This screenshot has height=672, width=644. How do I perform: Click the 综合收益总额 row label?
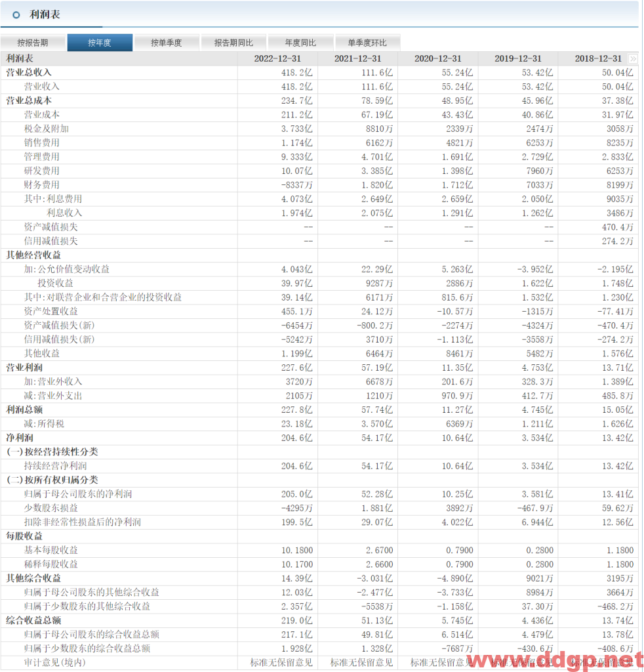pyautogui.click(x=33, y=621)
